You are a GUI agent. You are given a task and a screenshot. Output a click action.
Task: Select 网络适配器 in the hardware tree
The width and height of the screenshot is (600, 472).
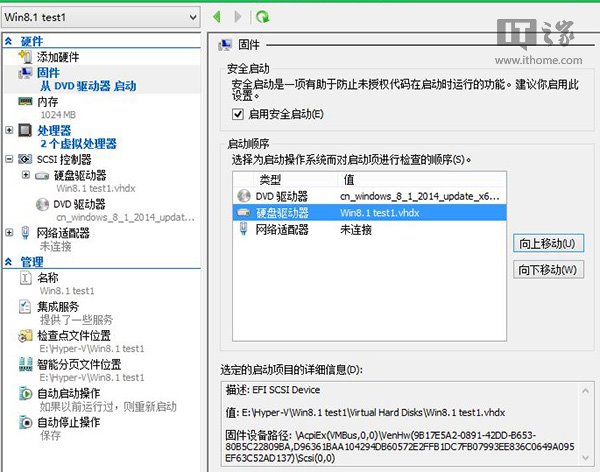(x=63, y=233)
